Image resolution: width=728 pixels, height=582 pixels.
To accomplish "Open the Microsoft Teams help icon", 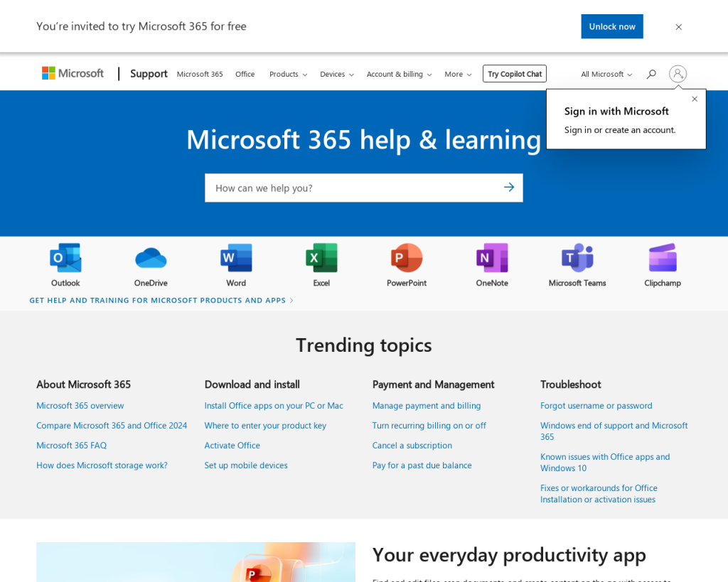I will point(577,258).
